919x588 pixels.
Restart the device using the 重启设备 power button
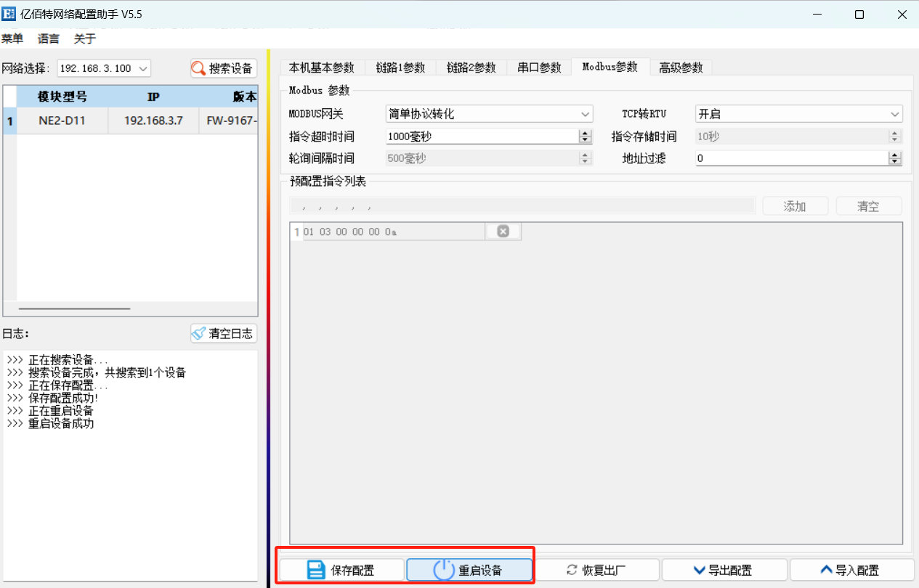click(x=469, y=570)
